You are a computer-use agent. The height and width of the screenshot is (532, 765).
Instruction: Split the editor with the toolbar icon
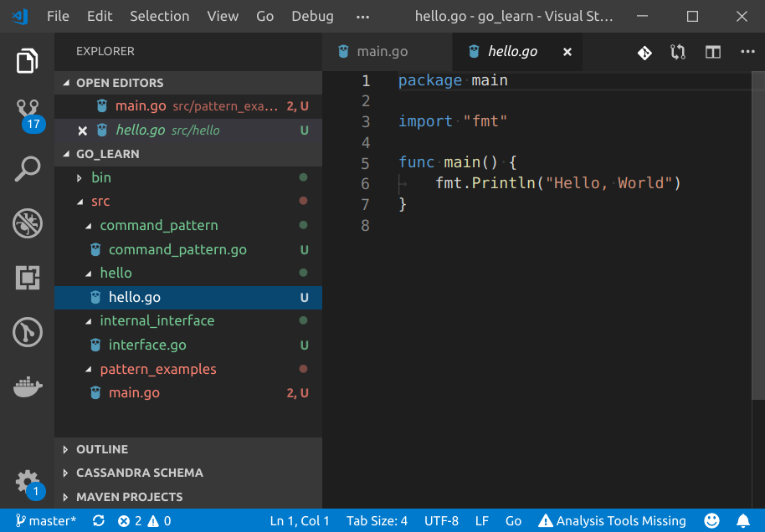712,52
